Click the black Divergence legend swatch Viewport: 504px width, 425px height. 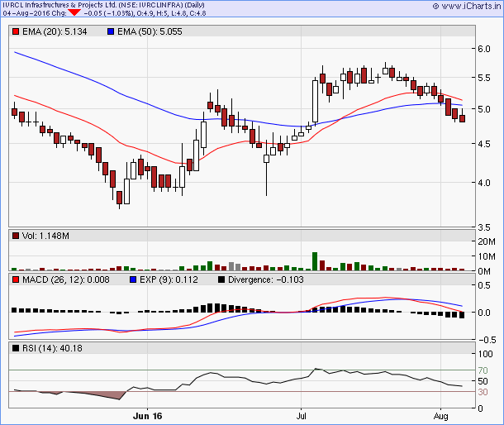pyautogui.click(x=221, y=279)
